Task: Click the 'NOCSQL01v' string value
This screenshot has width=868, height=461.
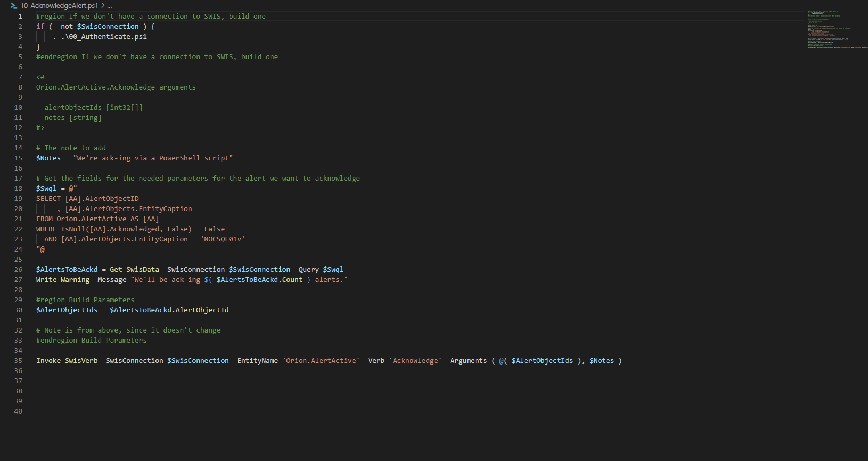Action: (x=223, y=239)
